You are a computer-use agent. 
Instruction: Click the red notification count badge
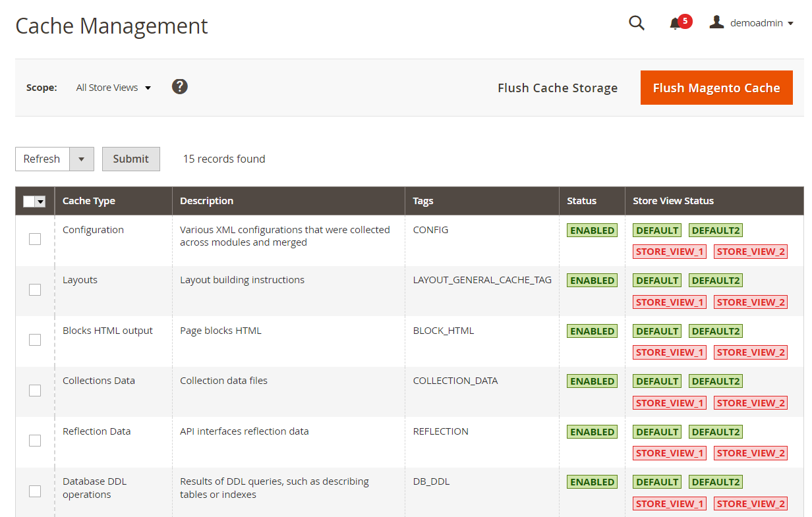pos(685,21)
